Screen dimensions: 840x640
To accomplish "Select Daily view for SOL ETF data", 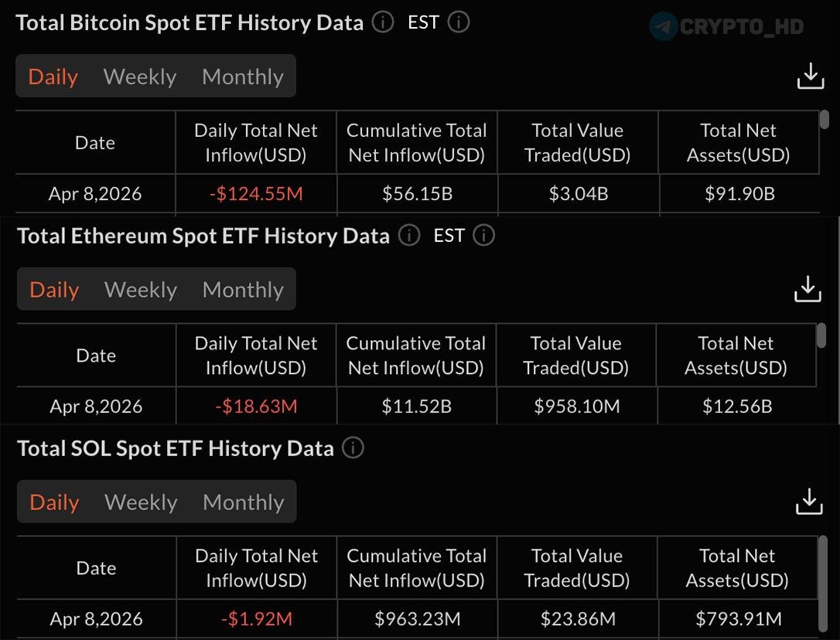I will pyautogui.click(x=54, y=502).
